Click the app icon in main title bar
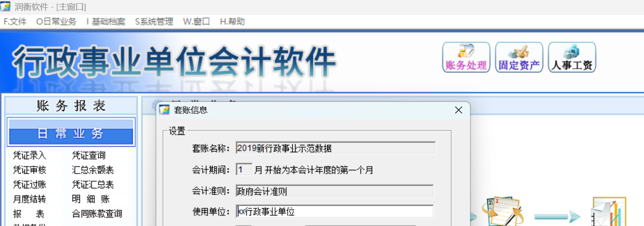 point(6,7)
